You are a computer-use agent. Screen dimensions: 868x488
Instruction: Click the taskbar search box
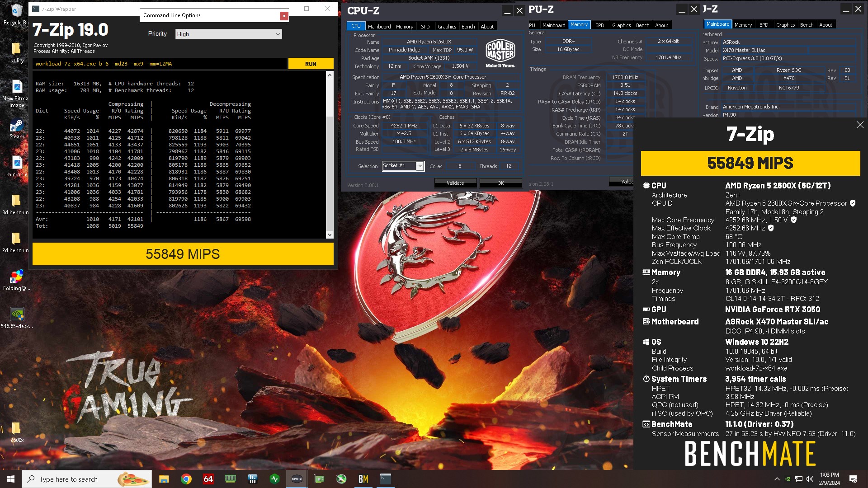point(86,479)
